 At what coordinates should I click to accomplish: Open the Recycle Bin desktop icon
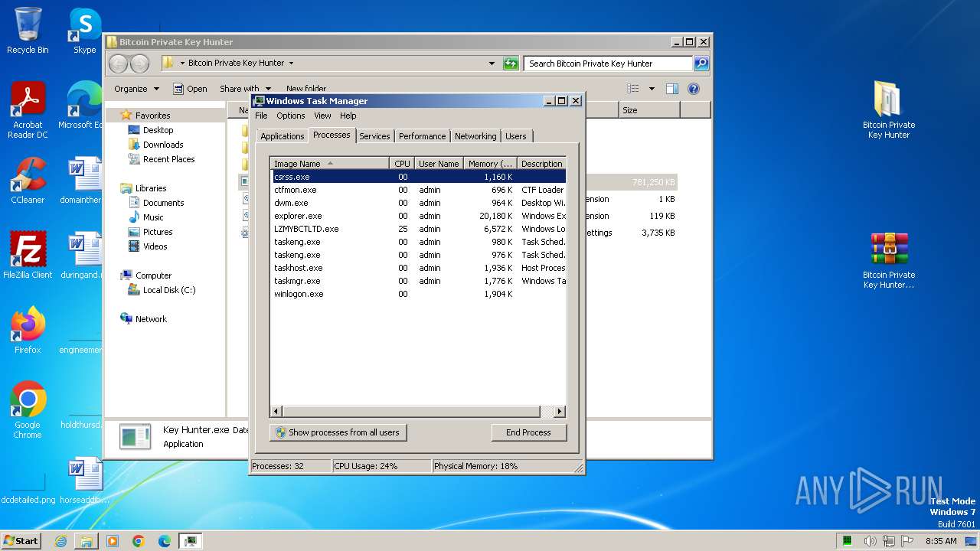pos(28,31)
